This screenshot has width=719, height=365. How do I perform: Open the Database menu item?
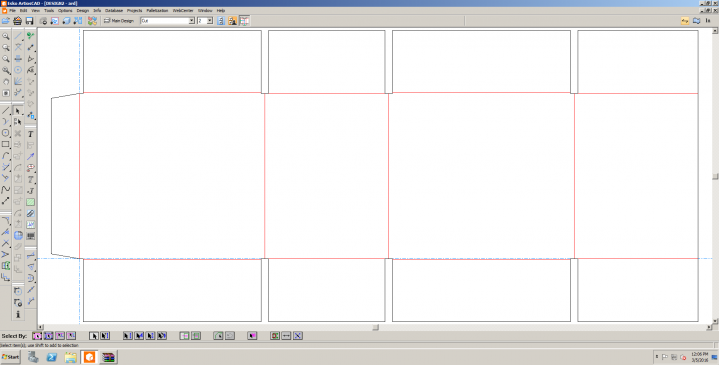tap(114, 10)
